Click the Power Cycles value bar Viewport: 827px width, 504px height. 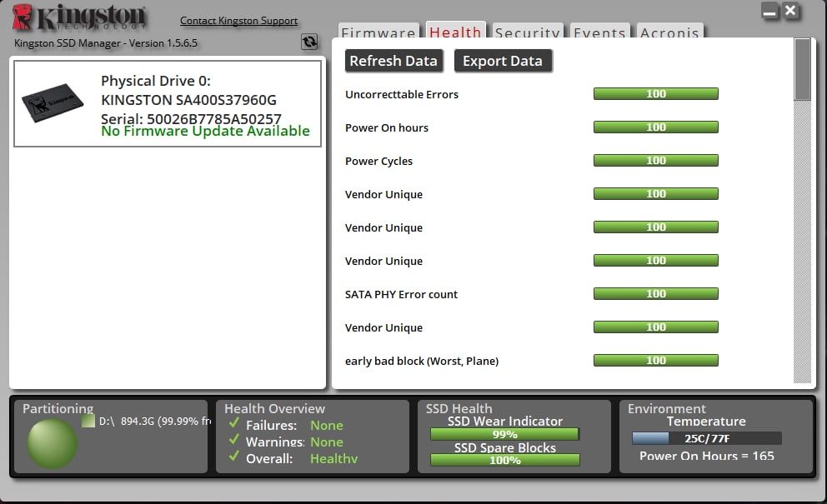point(656,160)
